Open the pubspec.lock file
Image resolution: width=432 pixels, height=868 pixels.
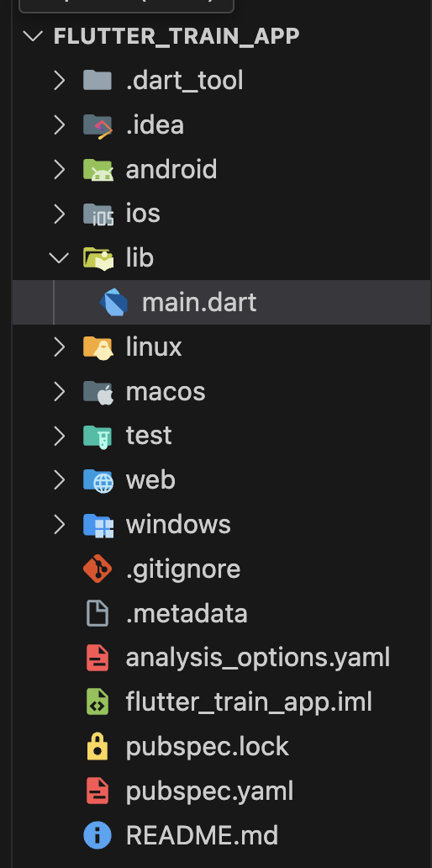(x=208, y=747)
